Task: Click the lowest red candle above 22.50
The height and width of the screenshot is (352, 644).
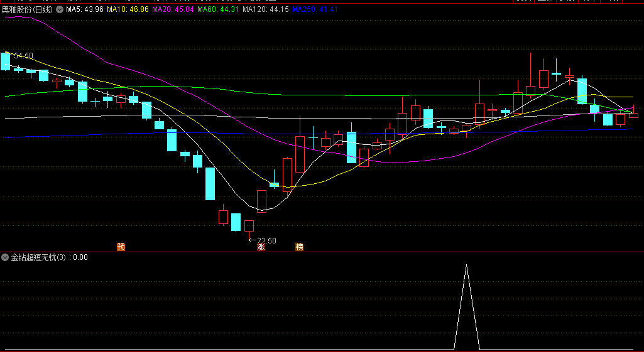Action: [249, 226]
